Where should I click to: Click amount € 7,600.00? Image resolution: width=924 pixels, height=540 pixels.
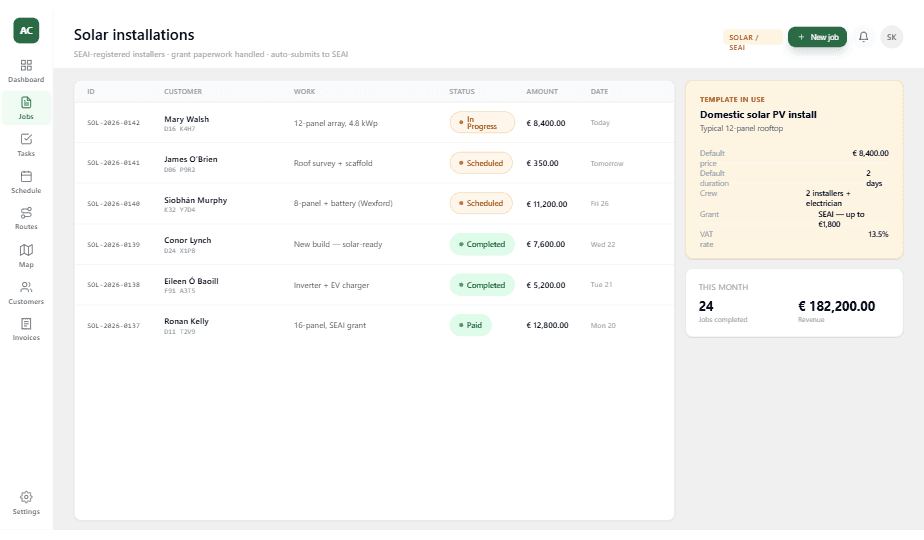coord(546,244)
